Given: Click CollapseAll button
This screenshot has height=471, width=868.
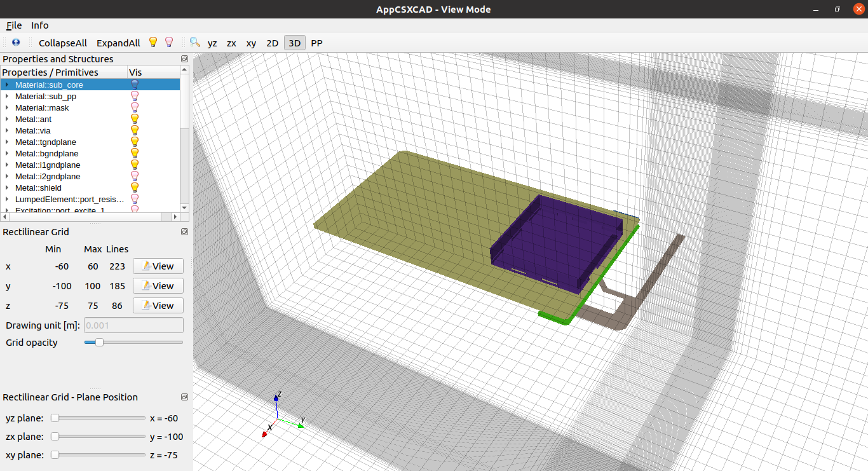Looking at the screenshot, I should (x=63, y=43).
